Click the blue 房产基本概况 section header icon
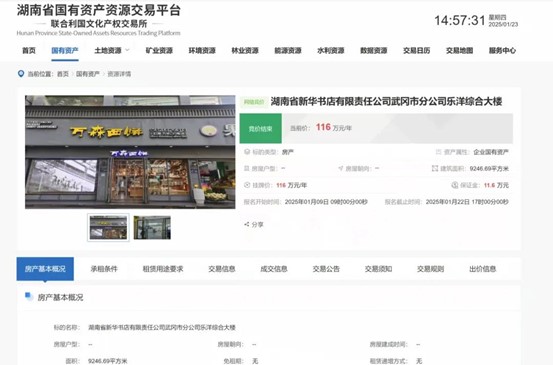 coord(29,297)
